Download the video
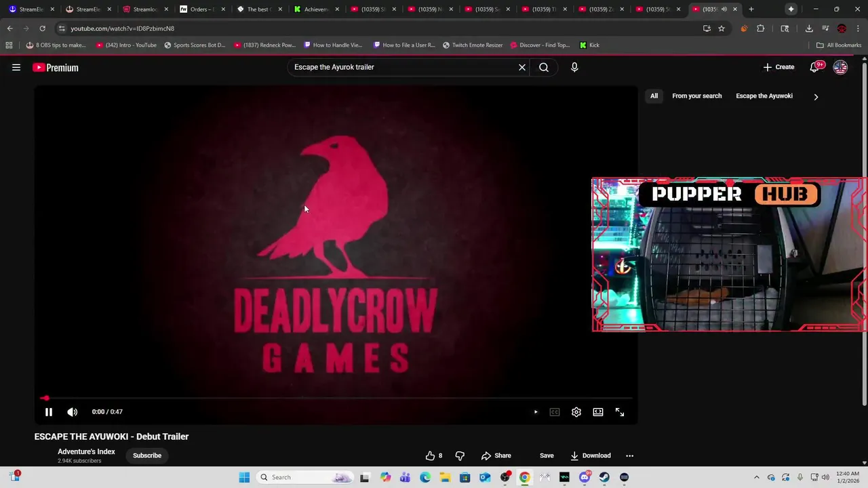The image size is (868, 488). [591, 455]
